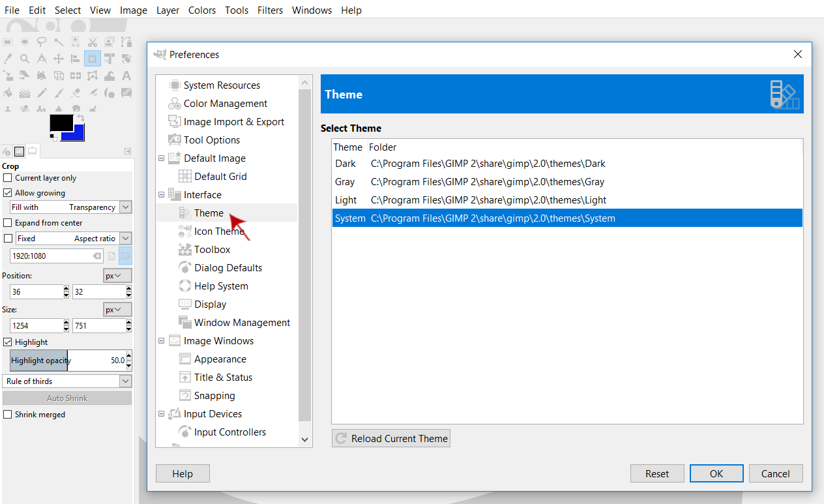Select the Ellipse Select tool
Viewport: 824px width, 504px height.
(25, 42)
